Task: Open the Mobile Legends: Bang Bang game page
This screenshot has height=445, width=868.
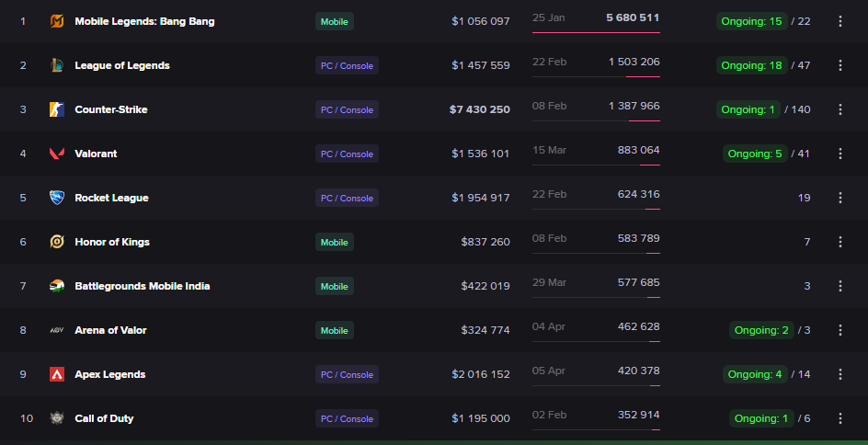Action: point(144,21)
